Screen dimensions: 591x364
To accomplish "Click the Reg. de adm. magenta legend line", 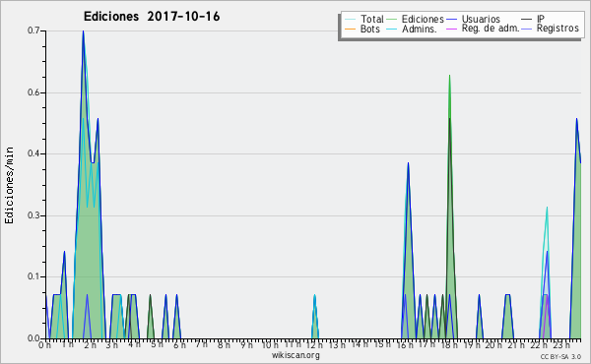I will [x=451, y=29].
